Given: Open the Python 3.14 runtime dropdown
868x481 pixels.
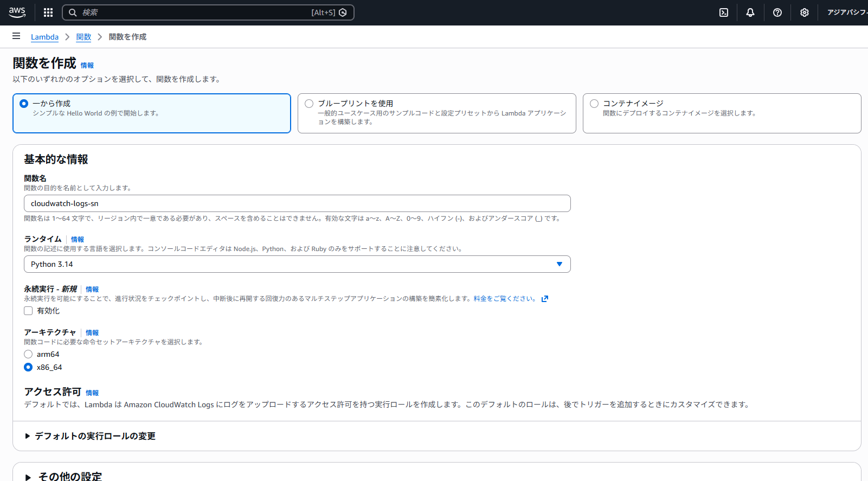Looking at the screenshot, I should tap(297, 264).
